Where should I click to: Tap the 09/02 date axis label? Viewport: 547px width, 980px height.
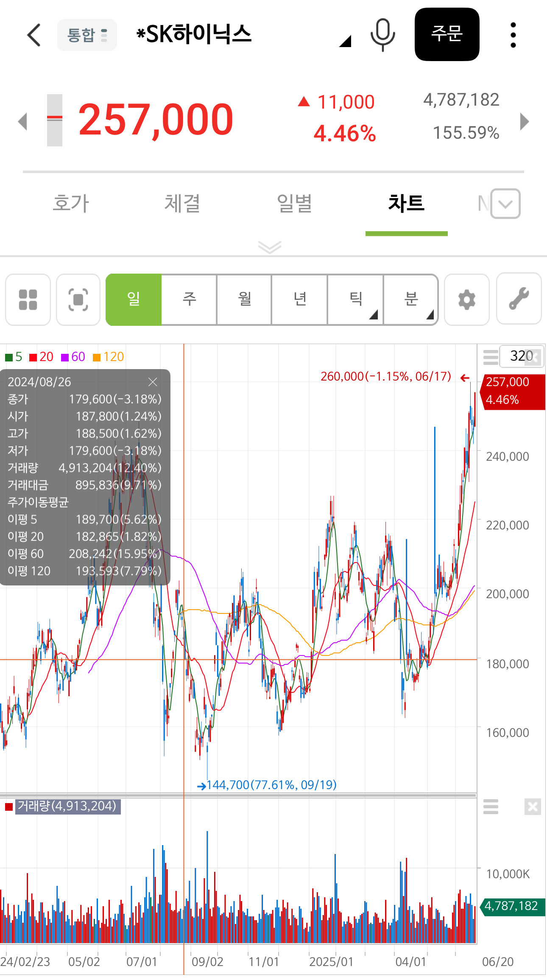click(x=207, y=962)
